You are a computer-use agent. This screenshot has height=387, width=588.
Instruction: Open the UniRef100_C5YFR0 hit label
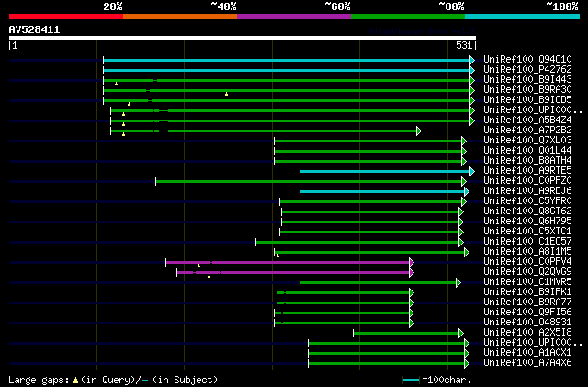tap(527, 200)
